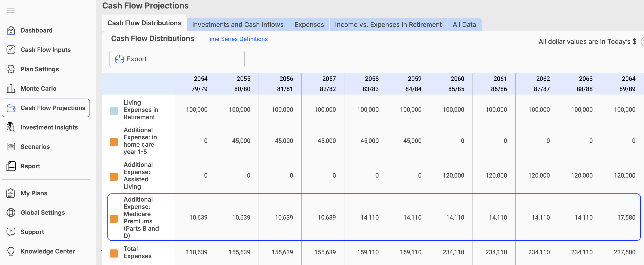Open Income vs. Expenses In Retirement tab

(x=388, y=24)
